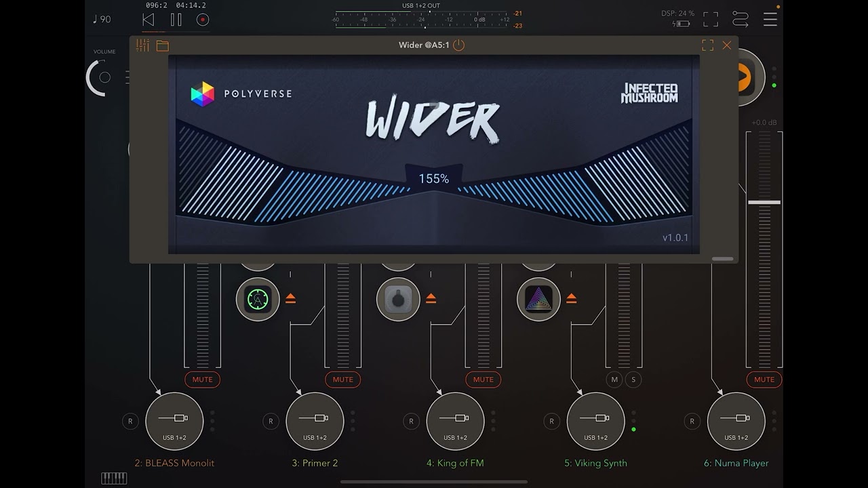Toggle the transport record button
The image size is (868, 488).
pos(202,20)
